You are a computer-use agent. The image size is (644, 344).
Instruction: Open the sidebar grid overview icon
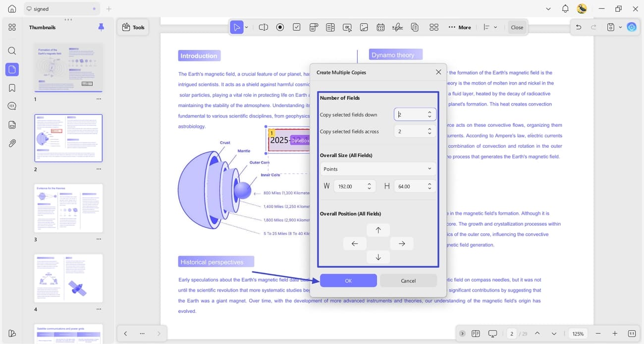(12, 27)
